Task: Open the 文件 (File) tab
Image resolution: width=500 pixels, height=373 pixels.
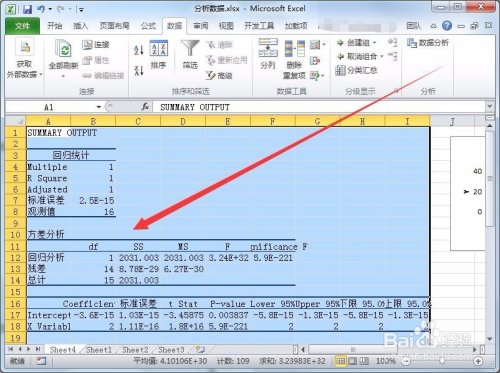Action: coord(22,26)
